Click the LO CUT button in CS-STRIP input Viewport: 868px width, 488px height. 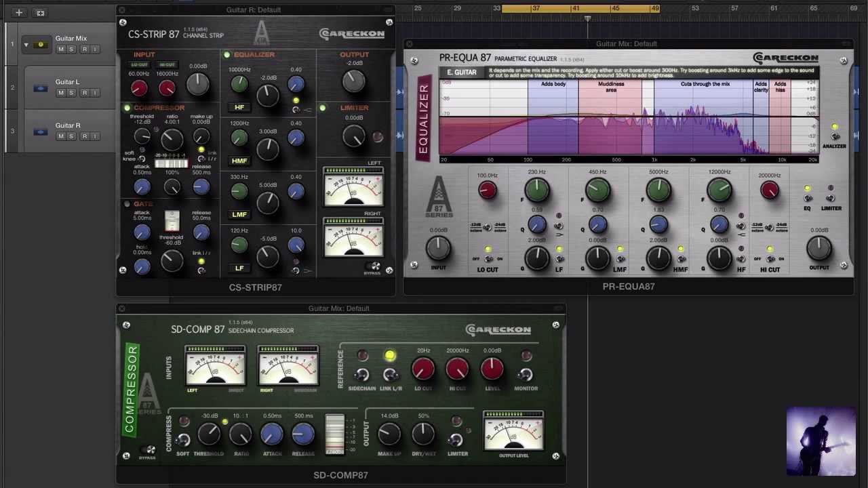(139, 65)
